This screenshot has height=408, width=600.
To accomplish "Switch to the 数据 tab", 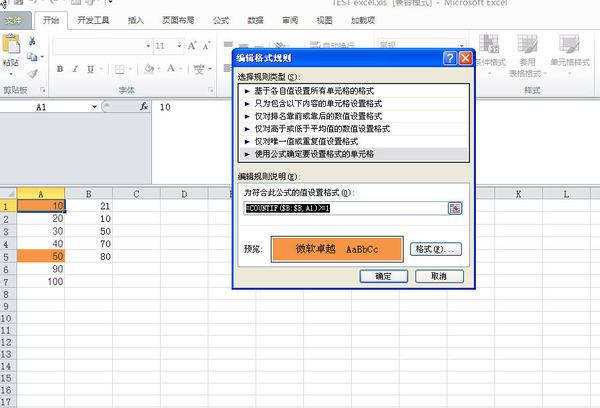I will coord(255,20).
